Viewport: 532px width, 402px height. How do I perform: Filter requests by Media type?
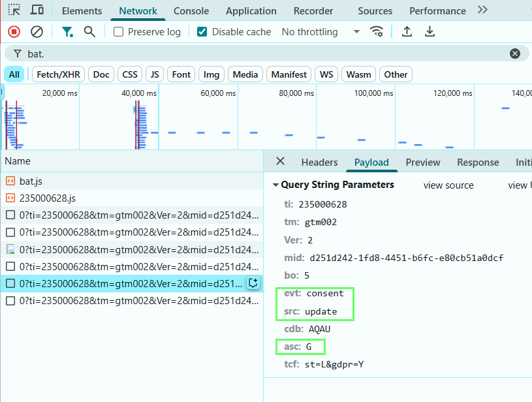click(245, 74)
